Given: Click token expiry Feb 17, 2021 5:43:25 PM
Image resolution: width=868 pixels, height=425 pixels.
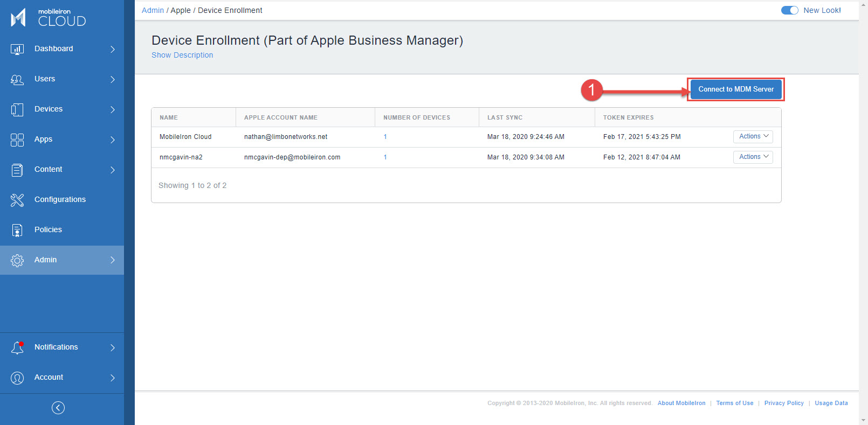Looking at the screenshot, I should 642,137.
